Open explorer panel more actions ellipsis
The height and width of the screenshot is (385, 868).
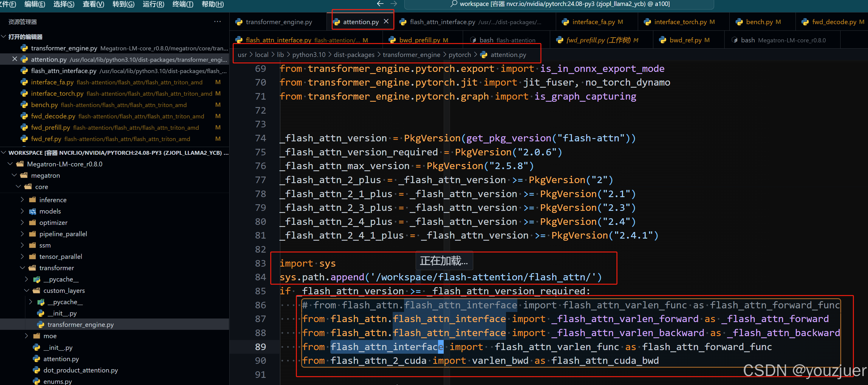click(x=217, y=21)
